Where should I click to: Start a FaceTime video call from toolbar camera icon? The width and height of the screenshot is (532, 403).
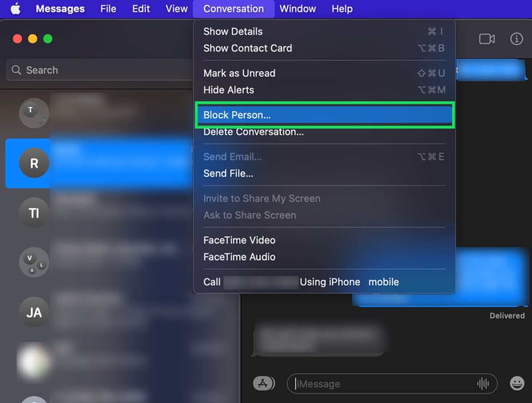[487, 39]
